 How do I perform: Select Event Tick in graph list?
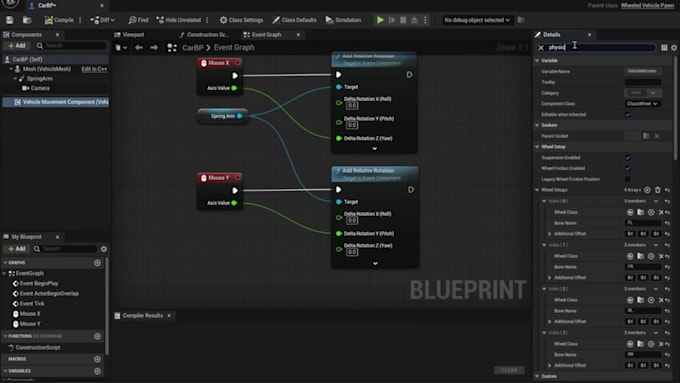[x=32, y=304]
